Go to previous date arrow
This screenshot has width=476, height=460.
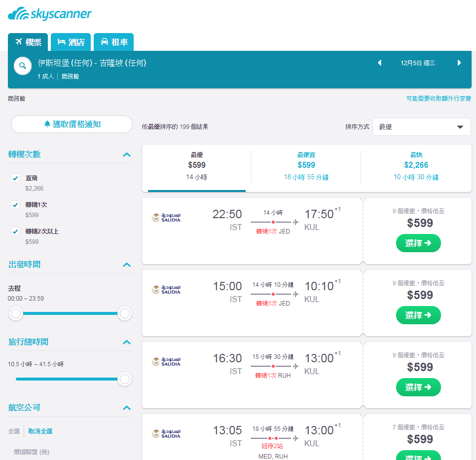(x=379, y=63)
